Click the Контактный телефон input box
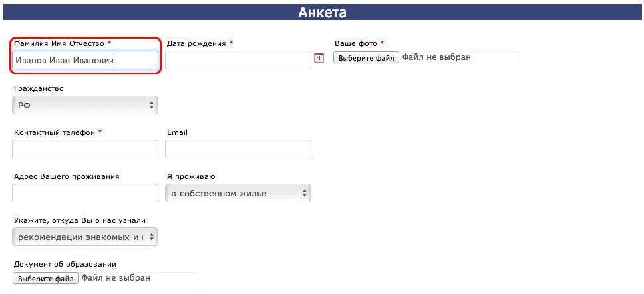644x294 pixels. 85,149
